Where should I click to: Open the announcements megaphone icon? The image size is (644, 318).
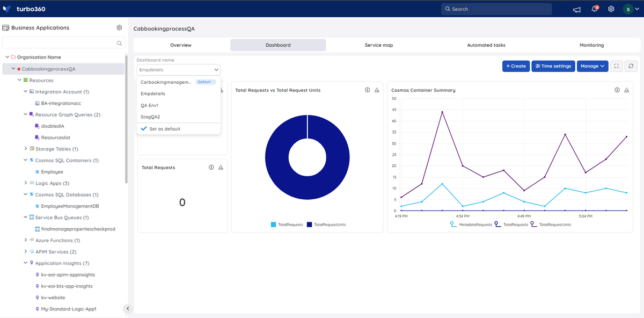577,9
